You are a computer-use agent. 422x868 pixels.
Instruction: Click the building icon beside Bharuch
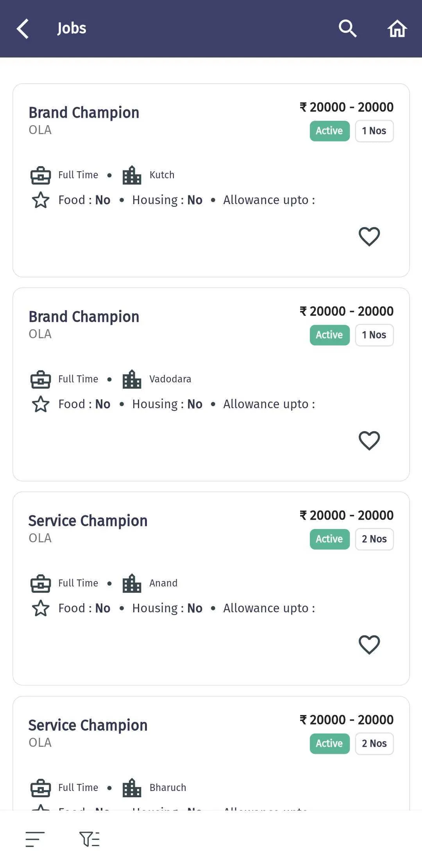pyautogui.click(x=132, y=788)
